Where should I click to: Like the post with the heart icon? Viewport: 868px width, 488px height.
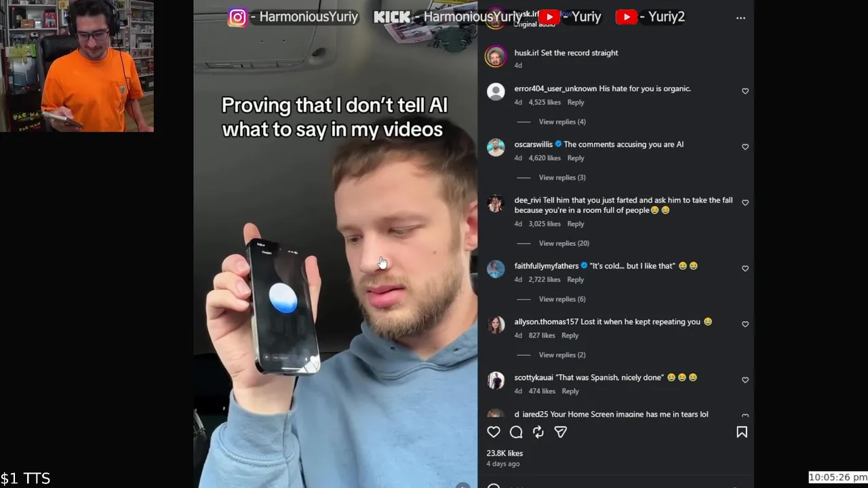[x=494, y=432]
